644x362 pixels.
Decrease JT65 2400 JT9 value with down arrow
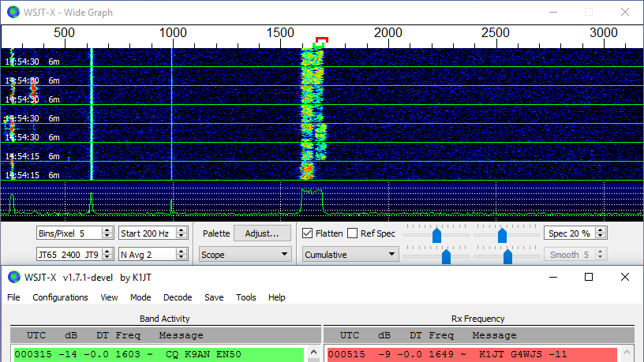point(107,257)
